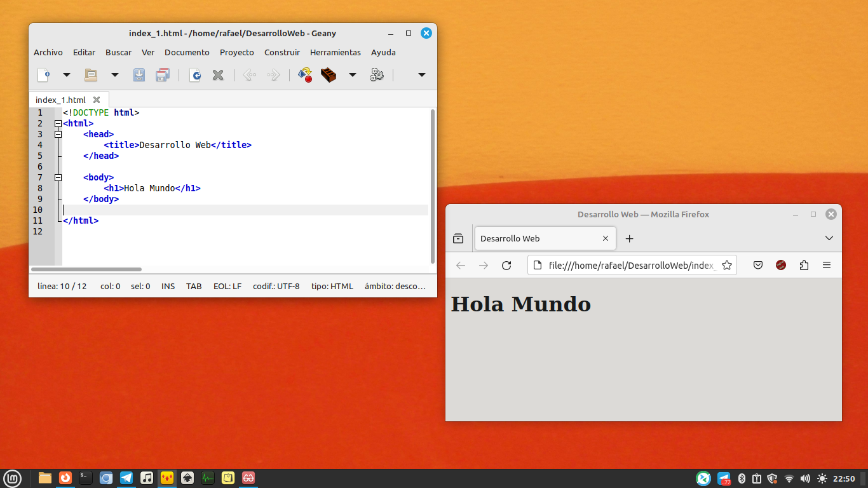Collapse the html tag fold marker
Viewport: 868px width, 488px height.
click(58, 123)
